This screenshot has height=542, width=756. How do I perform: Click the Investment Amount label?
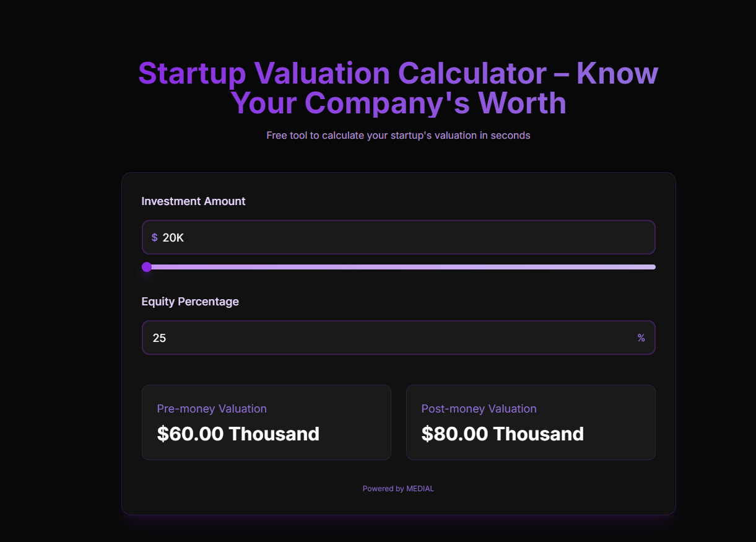tap(193, 201)
